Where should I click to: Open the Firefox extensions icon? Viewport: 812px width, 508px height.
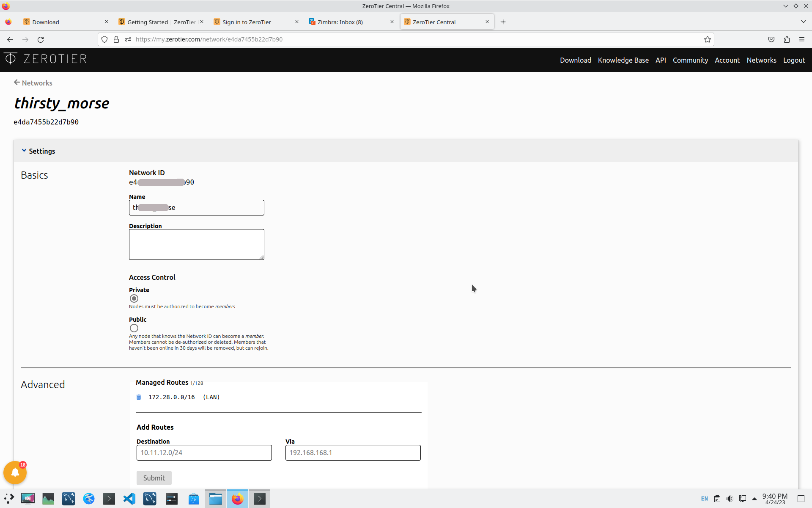(x=787, y=39)
